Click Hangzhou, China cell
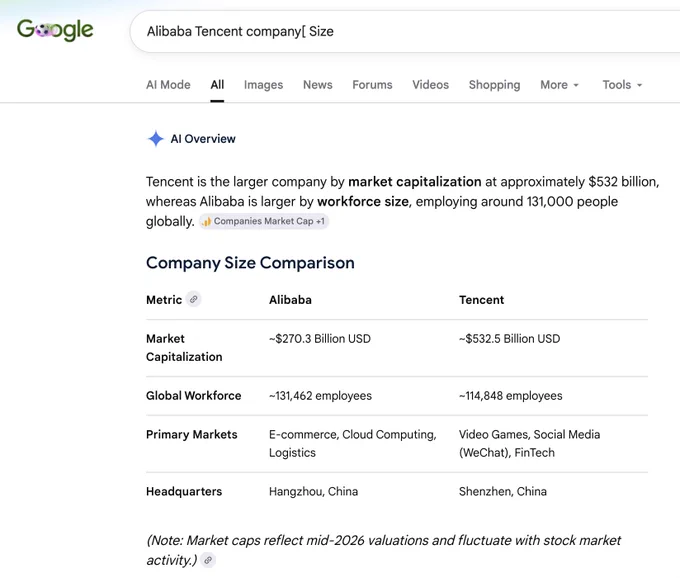The height and width of the screenshot is (578, 680). (314, 491)
